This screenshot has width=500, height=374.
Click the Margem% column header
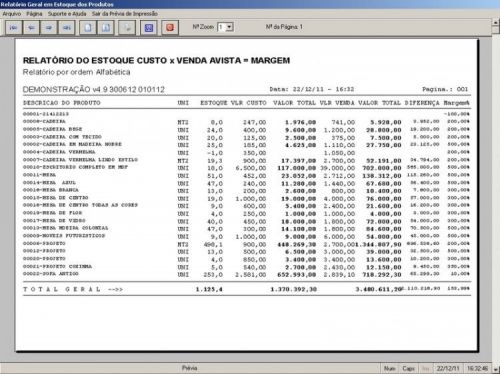[456, 103]
